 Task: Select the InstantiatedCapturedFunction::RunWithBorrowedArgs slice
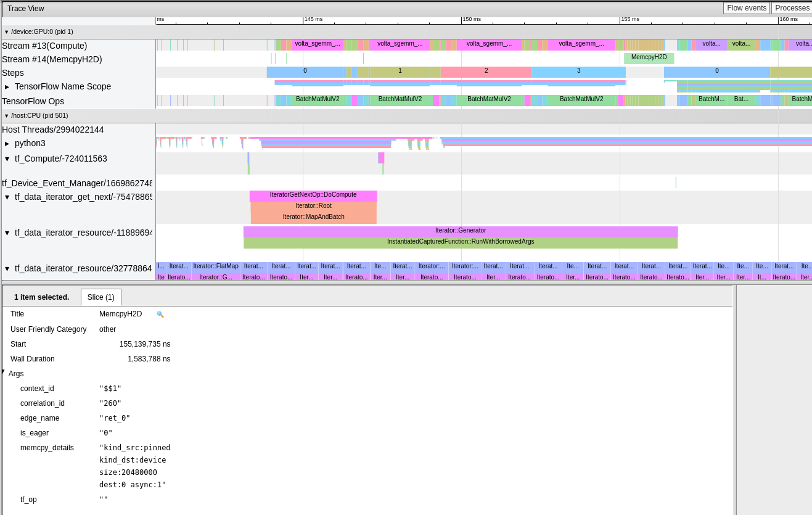click(461, 241)
